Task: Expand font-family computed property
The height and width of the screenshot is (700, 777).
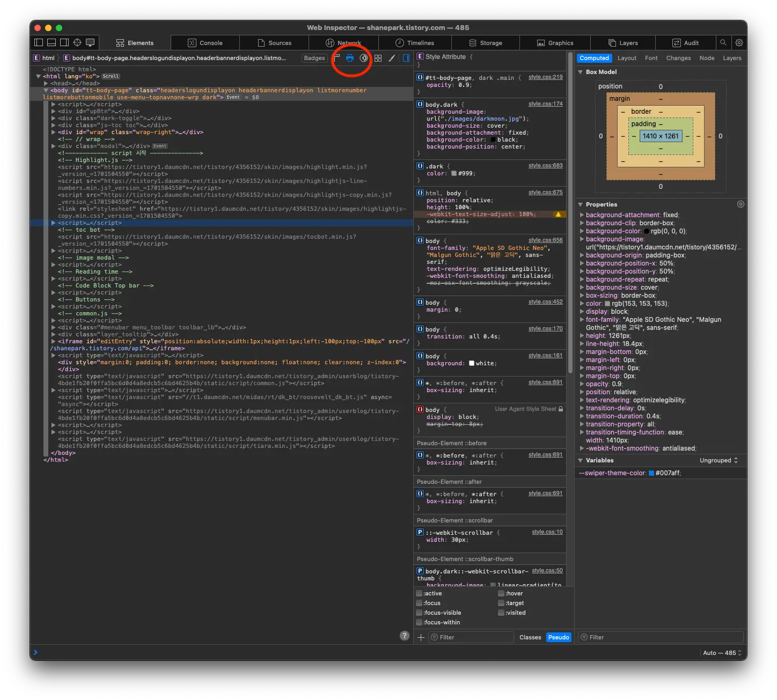Action: pyautogui.click(x=582, y=320)
